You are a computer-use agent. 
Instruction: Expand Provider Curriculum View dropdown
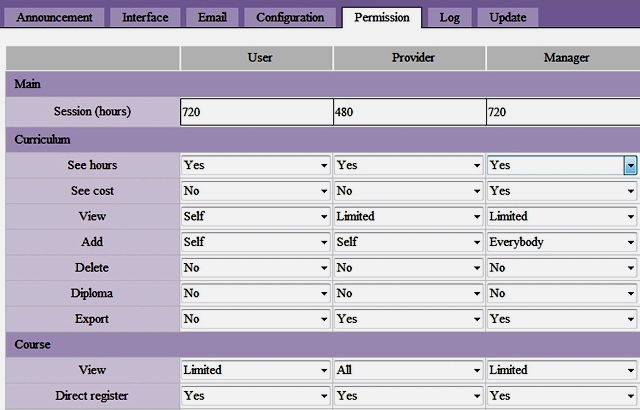tap(409, 216)
